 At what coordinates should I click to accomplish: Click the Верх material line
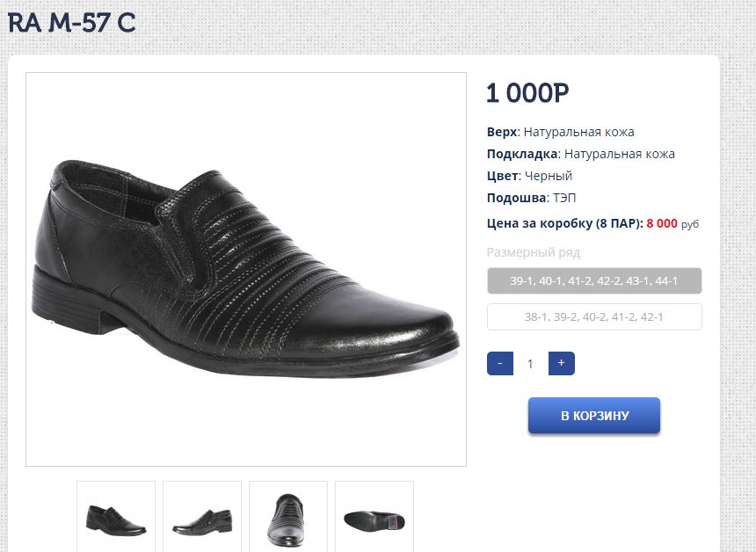point(561,132)
